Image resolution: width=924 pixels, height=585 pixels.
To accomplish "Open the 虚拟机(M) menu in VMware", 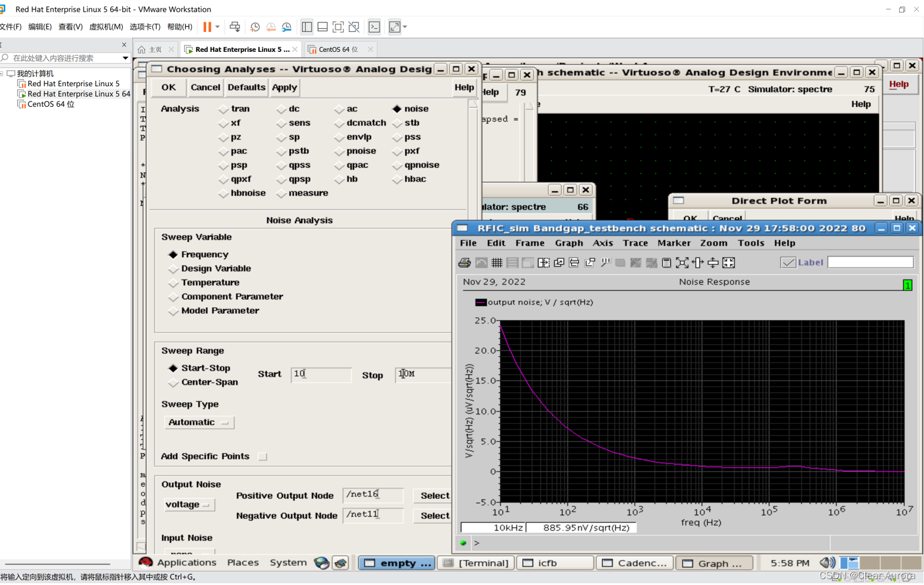I will (106, 27).
